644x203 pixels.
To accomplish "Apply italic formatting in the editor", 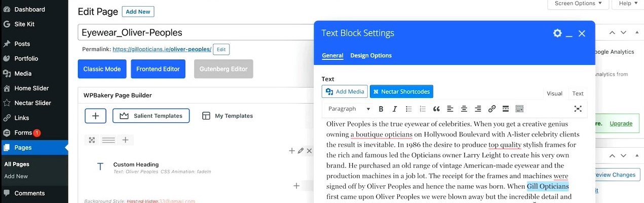I will tap(395, 109).
